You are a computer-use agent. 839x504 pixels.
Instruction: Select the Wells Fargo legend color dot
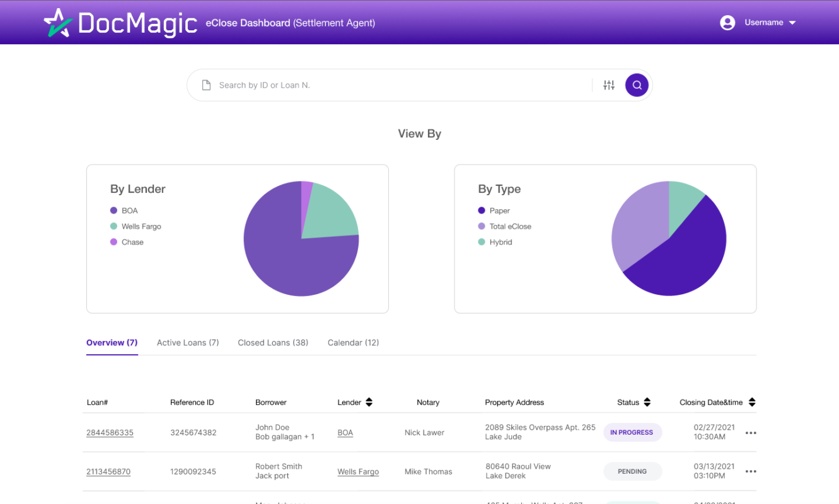(x=113, y=226)
